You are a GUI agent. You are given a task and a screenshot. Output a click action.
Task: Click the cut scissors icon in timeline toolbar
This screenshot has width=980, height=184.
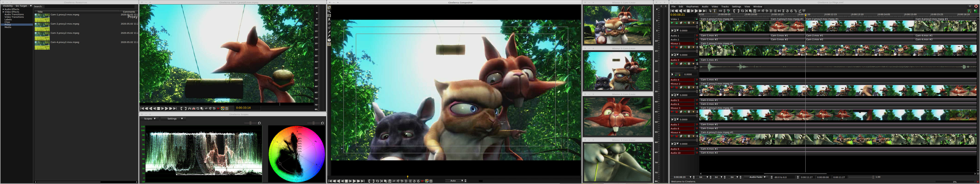(747, 11)
